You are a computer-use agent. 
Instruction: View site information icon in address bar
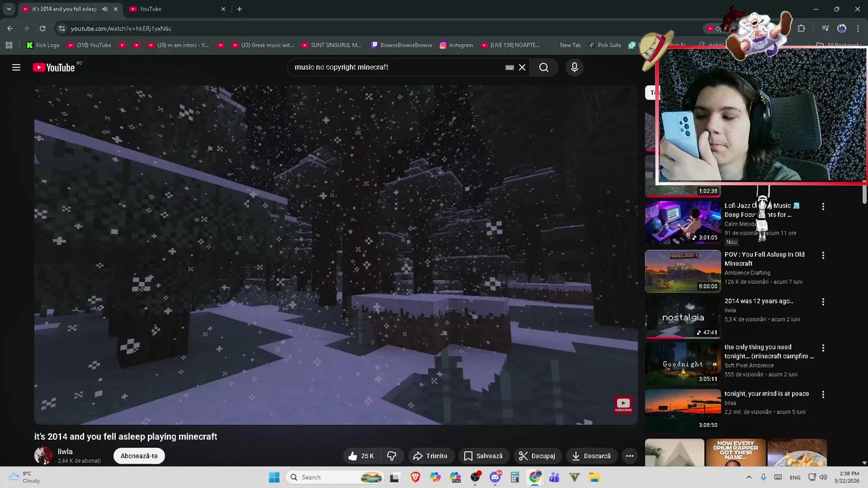[x=62, y=28]
